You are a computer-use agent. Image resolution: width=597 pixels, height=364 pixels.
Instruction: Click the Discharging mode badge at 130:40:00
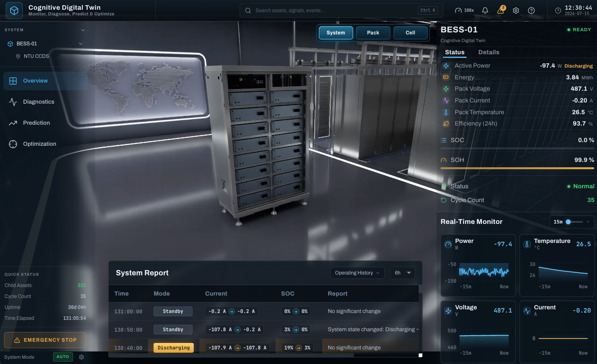click(x=173, y=348)
